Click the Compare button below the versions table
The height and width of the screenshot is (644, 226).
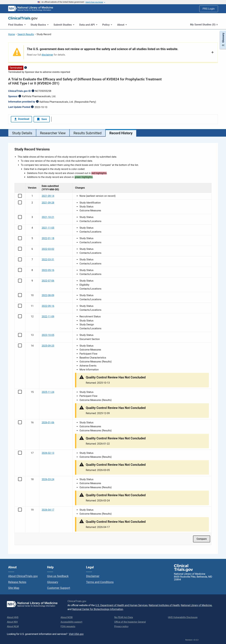click(x=202, y=539)
